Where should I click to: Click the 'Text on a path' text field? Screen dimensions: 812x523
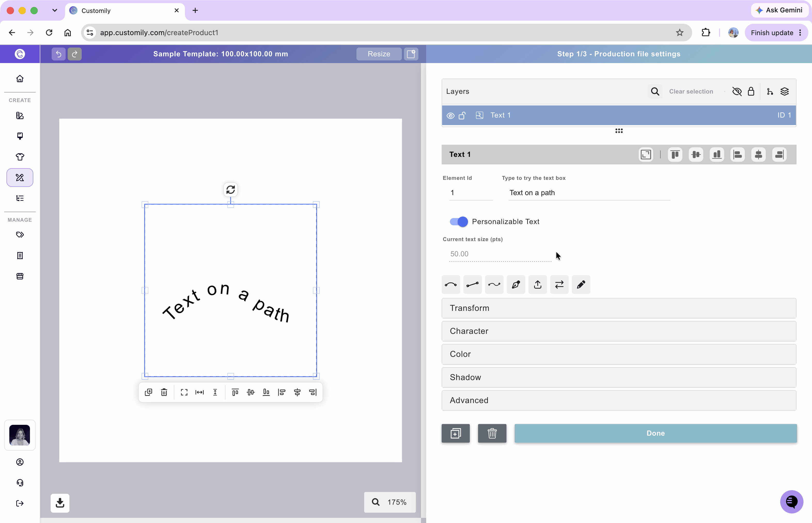click(x=589, y=193)
